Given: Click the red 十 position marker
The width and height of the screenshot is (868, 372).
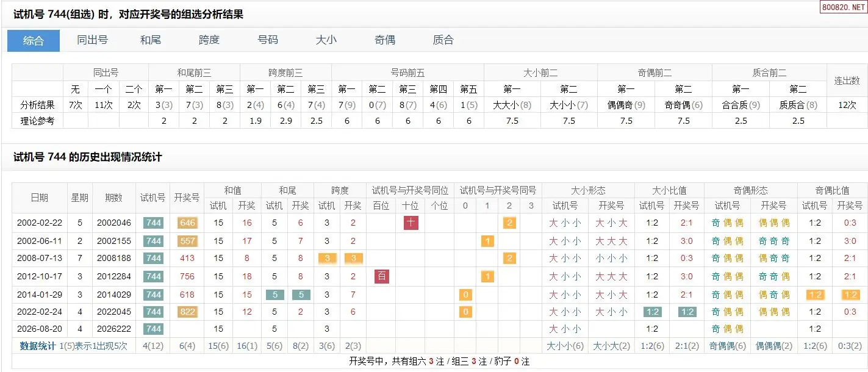Looking at the screenshot, I should (411, 223).
